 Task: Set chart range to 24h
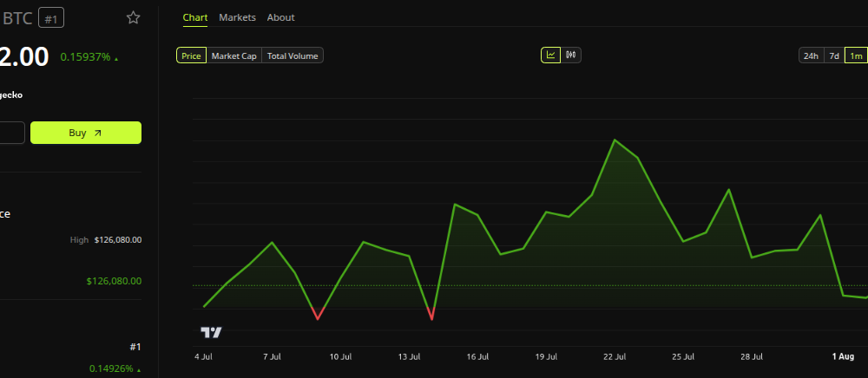(x=811, y=55)
